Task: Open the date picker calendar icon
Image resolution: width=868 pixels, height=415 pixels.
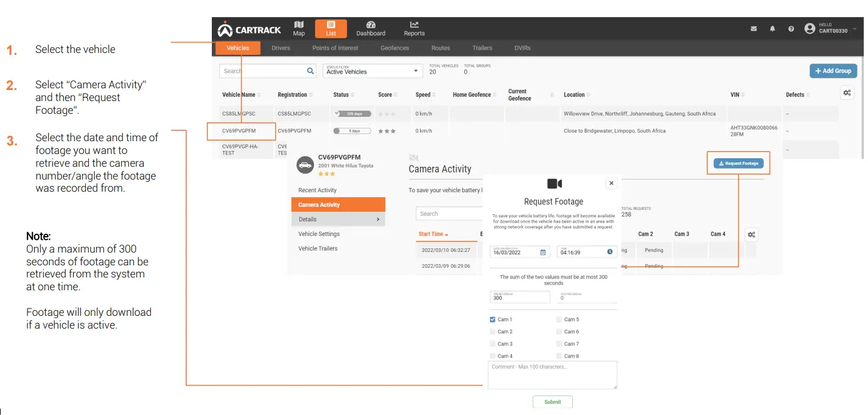Action: [543, 252]
